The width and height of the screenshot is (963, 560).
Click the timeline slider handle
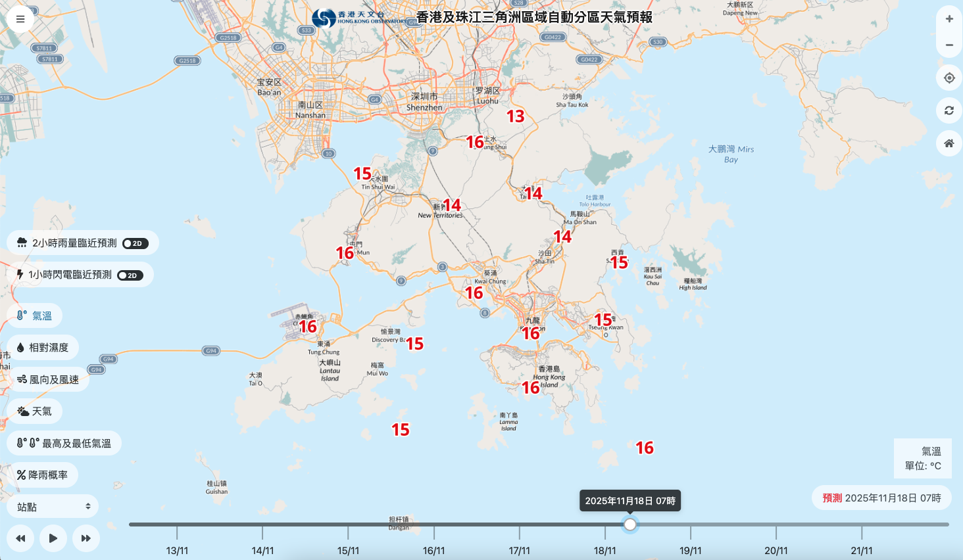coord(630,525)
